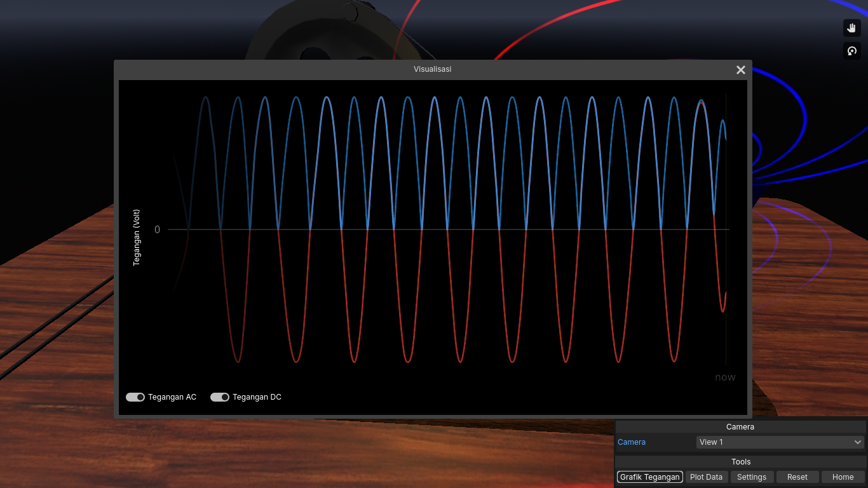Close the Visualisasi graph window

click(740, 70)
